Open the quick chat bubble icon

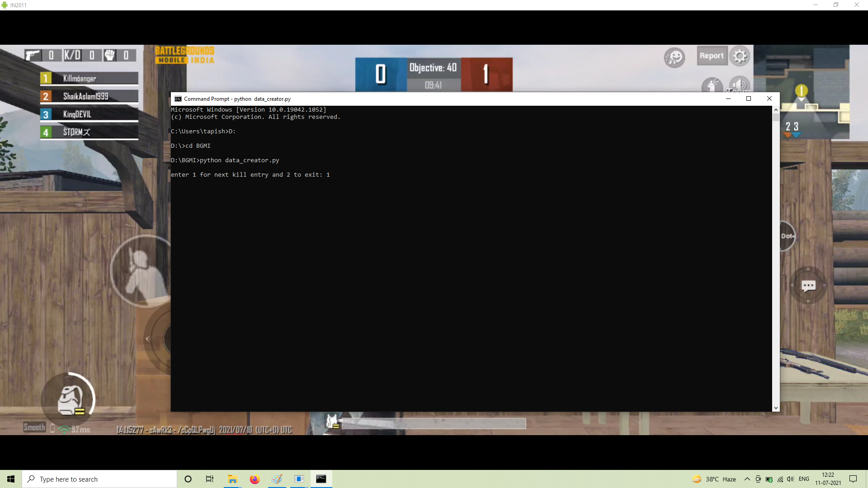pos(808,286)
